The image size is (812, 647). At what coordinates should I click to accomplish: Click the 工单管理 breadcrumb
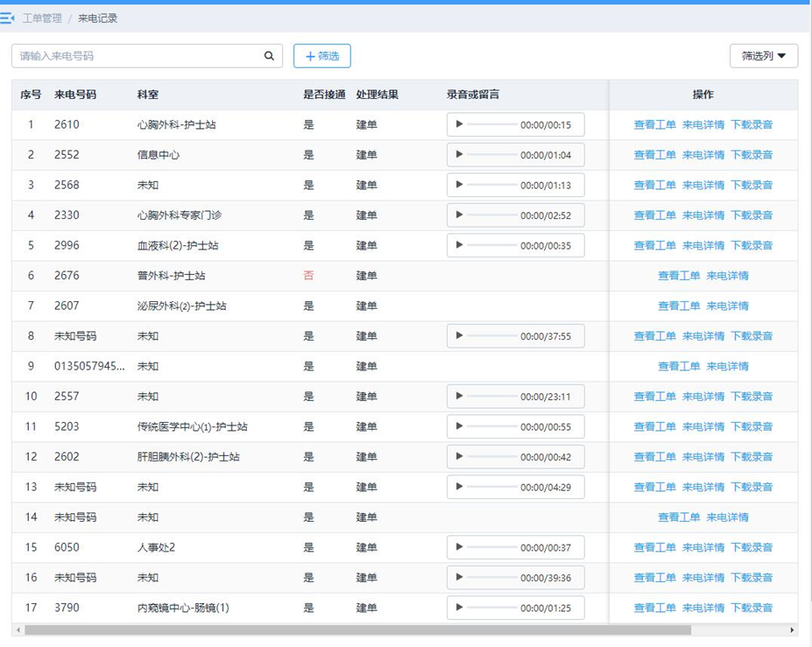pyautogui.click(x=42, y=18)
